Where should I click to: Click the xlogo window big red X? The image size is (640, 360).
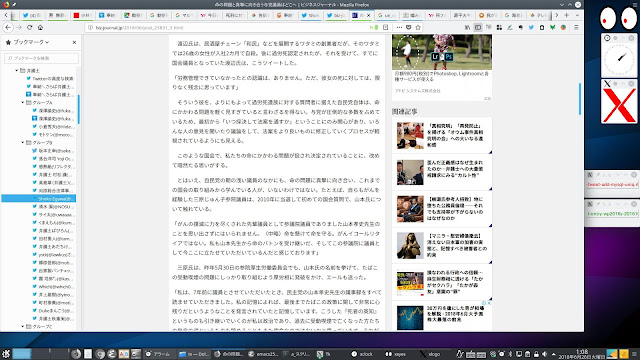(x=619, y=105)
